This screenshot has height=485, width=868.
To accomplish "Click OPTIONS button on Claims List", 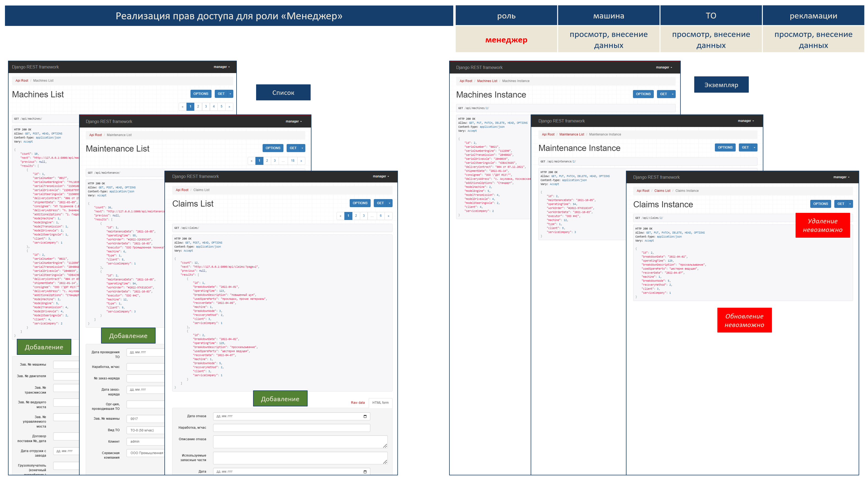I will pyautogui.click(x=360, y=203).
